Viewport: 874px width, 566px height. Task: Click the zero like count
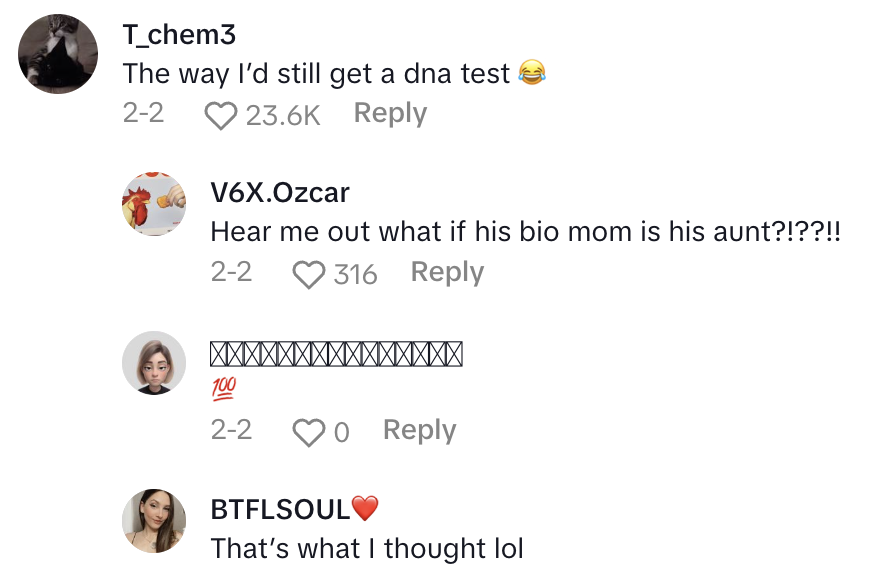point(341,432)
